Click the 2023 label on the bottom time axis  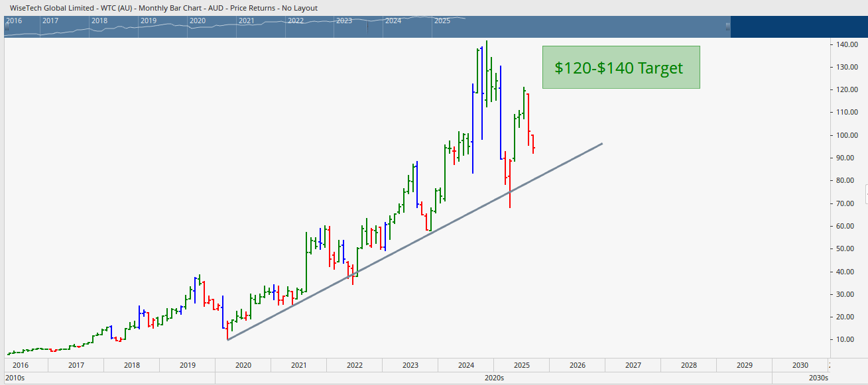410,365
